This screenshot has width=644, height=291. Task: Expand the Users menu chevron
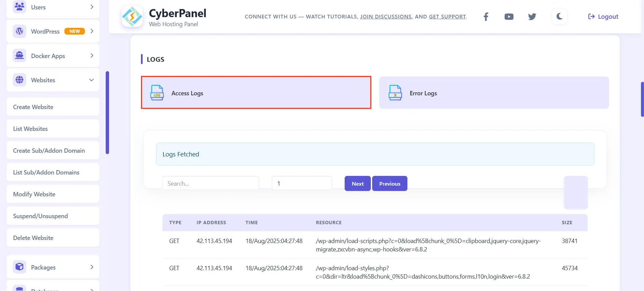[x=92, y=7]
